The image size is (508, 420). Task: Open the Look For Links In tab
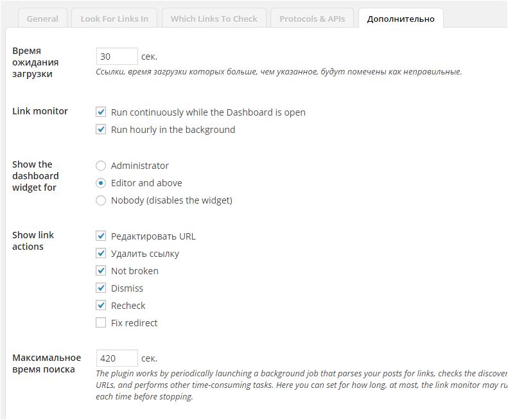pyautogui.click(x=114, y=19)
